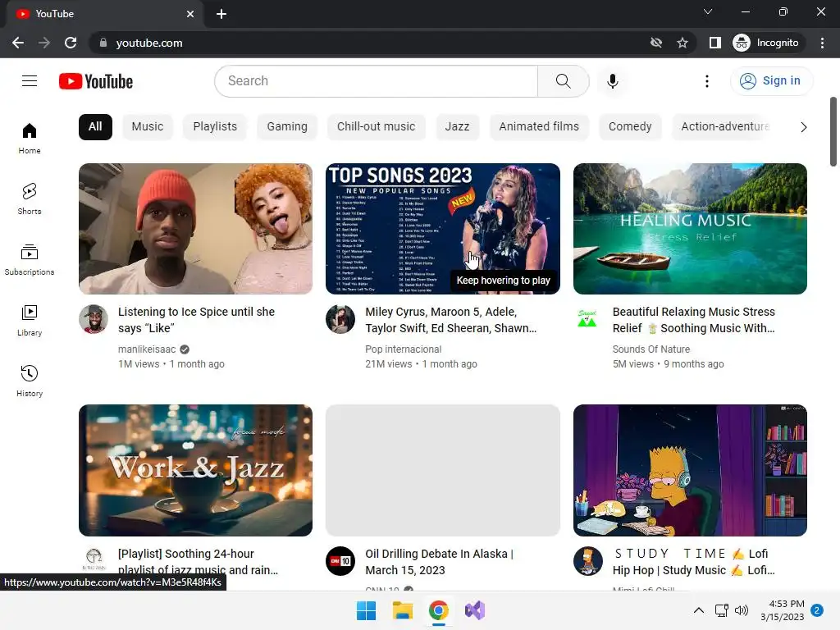Click manlikeisaac channel name
Image resolution: width=840 pixels, height=630 pixels.
(147, 349)
